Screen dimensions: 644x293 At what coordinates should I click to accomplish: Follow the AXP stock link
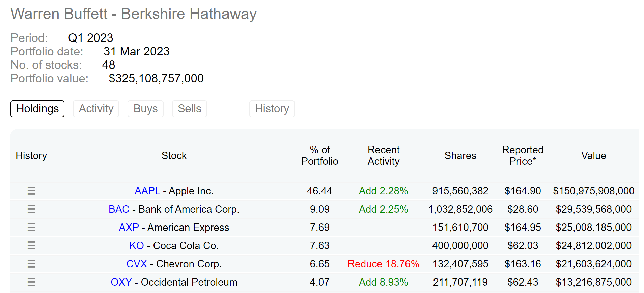[129, 228]
